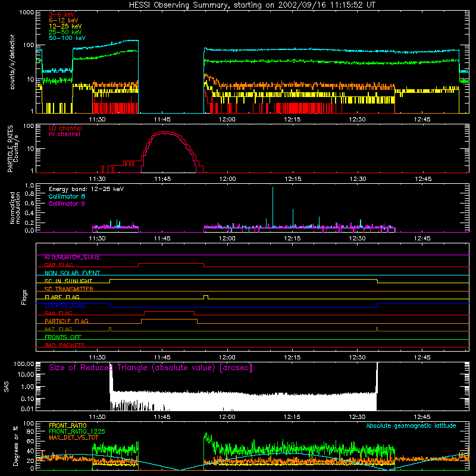This screenshot has height=476, width=476.
Task: Select the Collimator 8 legend label
Action: pos(67,196)
